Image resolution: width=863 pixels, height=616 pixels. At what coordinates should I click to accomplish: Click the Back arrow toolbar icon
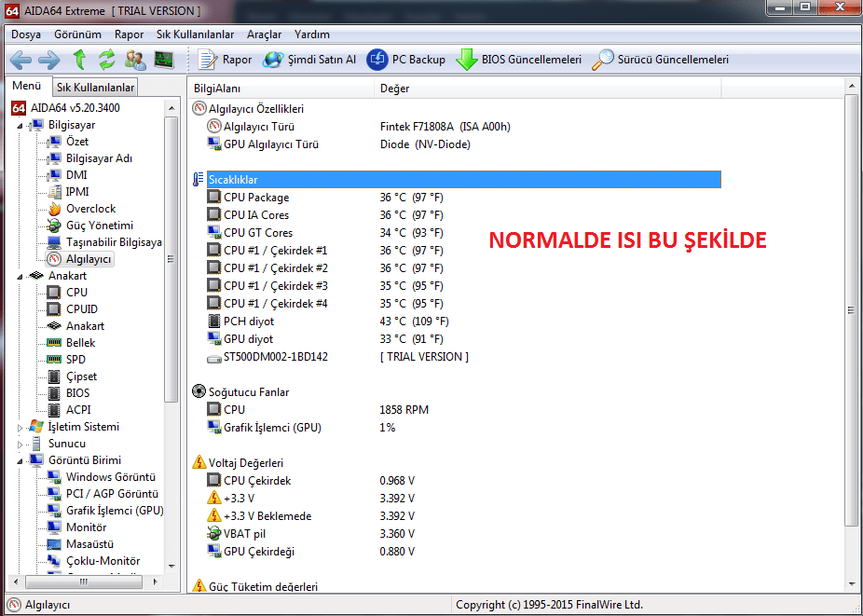(x=21, y=60)
